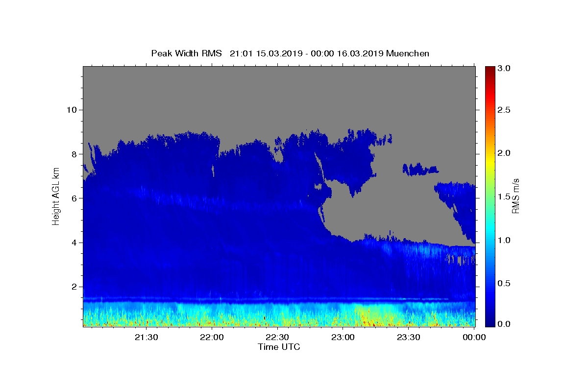Screen dimensions: 588x392
Task: Click the colorbar value 0.0
Action: click(x=505, y=324)
